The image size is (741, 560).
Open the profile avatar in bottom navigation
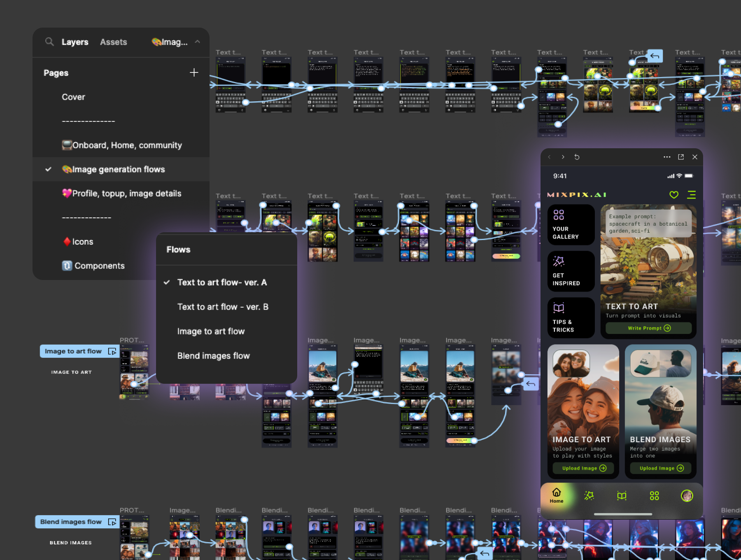[687, 496]
